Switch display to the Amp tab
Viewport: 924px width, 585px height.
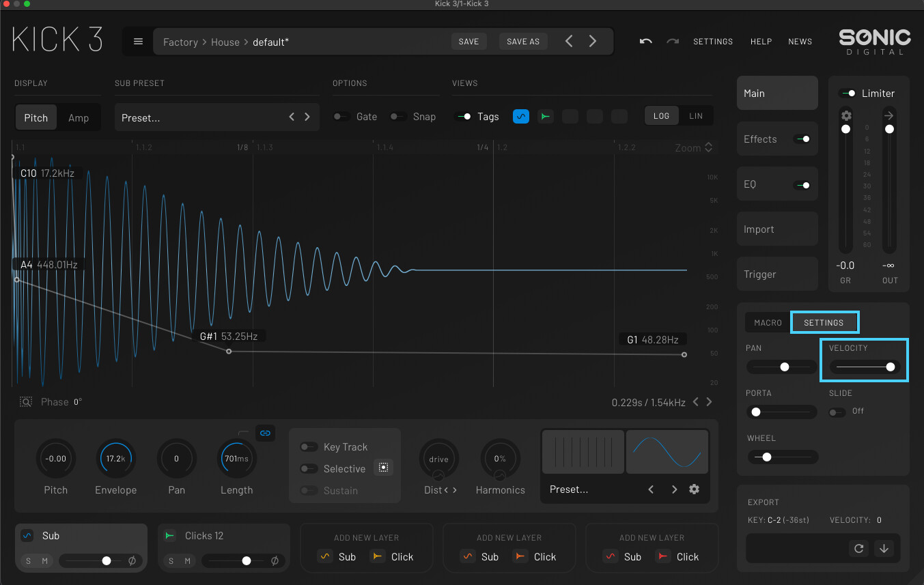click(x=79, y=118)
